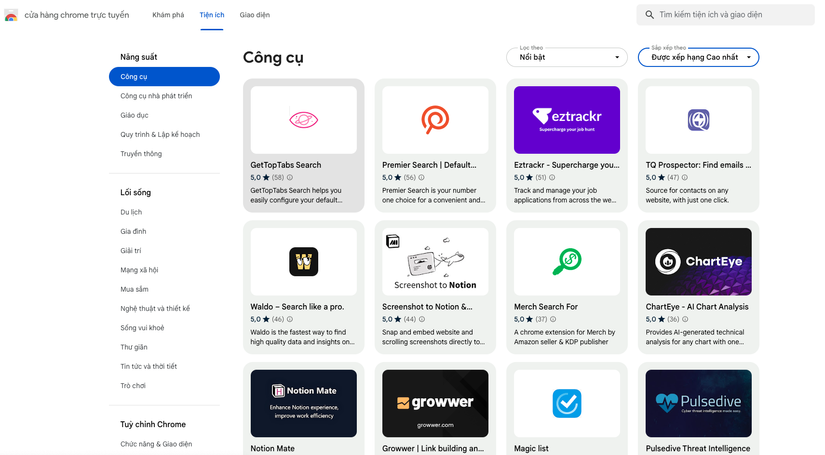Click info icon beside Screenshot to Notion rating
825x455 pixels.
click(422, 319)
